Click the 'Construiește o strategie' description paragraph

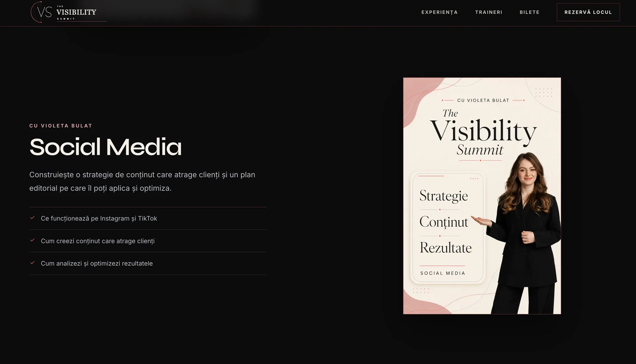coord(142,181)
